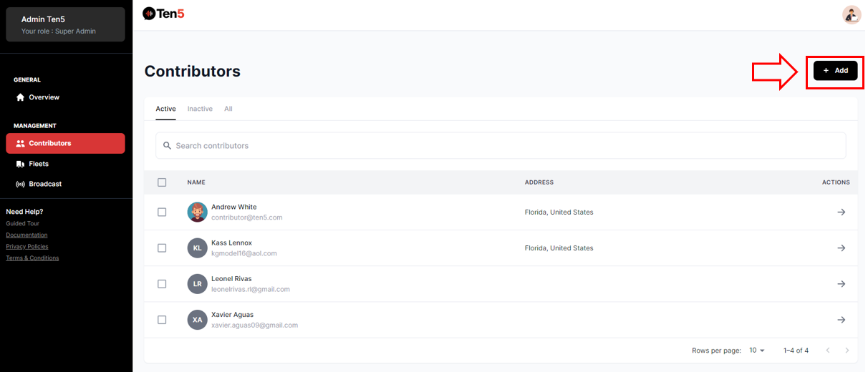Open Broadcast section in sidebar

pos(44,184)
